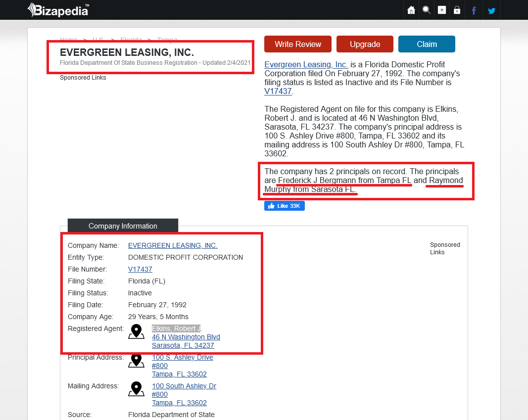This screenshot has width=528, height=420.
Task: Open #800 link under Principal Address
Action: pos(160,366)
